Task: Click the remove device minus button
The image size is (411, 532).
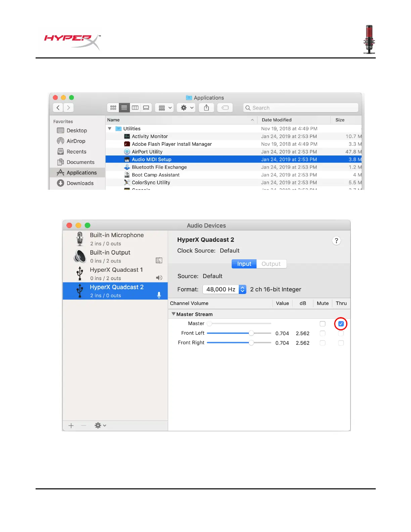Action: click(x=84, y=426)
